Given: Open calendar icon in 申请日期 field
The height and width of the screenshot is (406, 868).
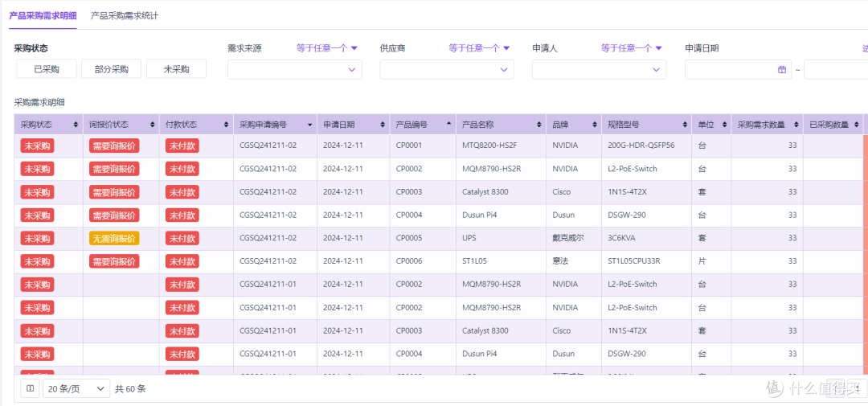Looking at the screenshot, I should [x=782, y=70].
